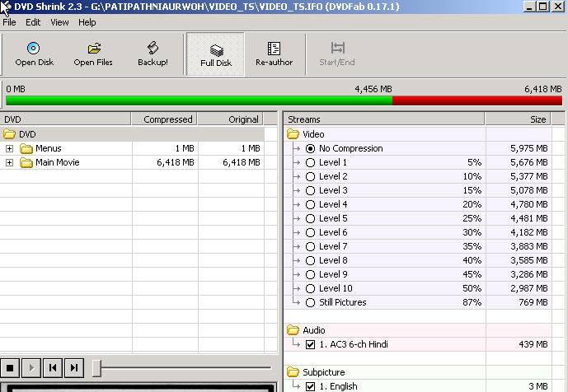Click the green portion of size bar
This screenshot has width=568, height=392.
click(200, 100)
